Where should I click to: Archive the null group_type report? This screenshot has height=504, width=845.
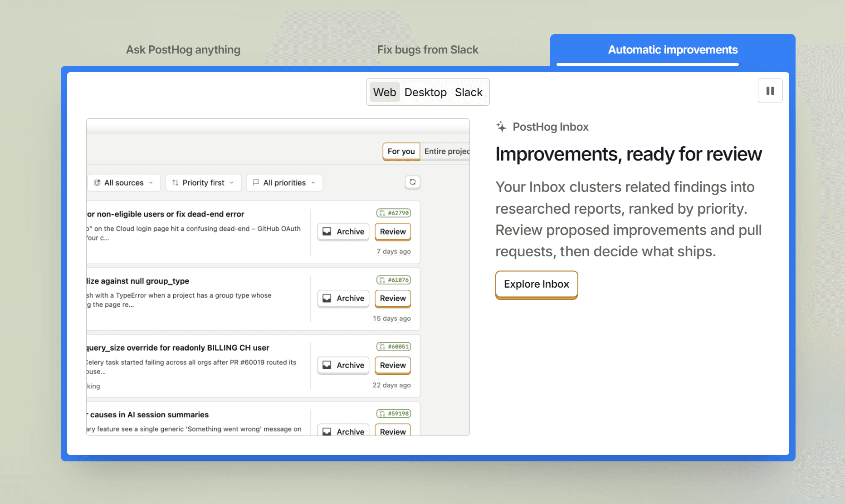[x=343, y=298]
